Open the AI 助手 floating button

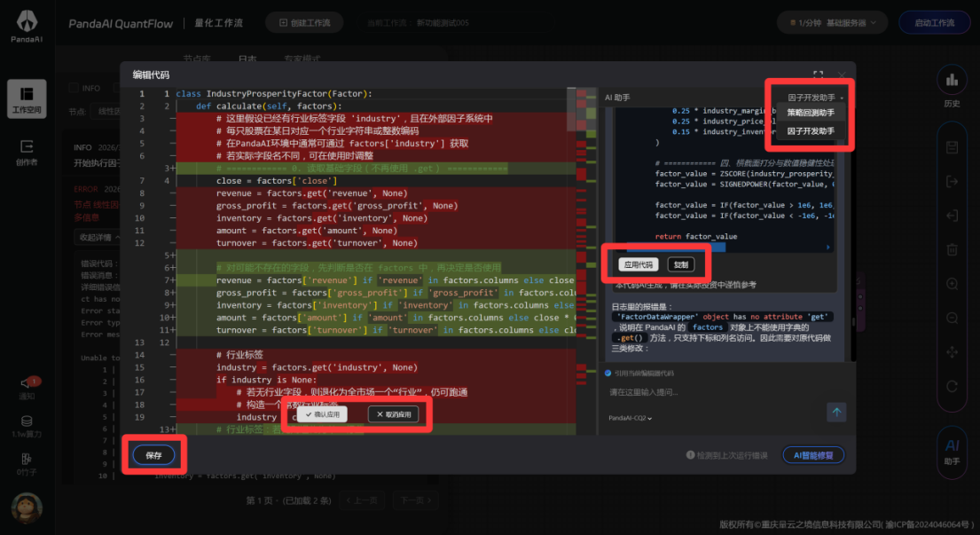(x=952, y=452)
